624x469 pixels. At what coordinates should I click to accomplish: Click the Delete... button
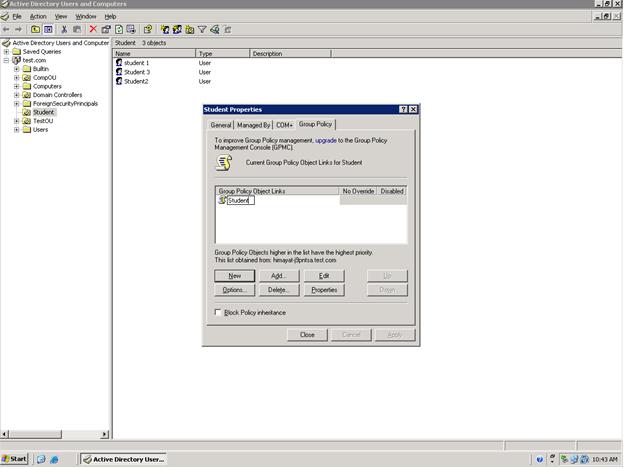[x=279, y=290]
